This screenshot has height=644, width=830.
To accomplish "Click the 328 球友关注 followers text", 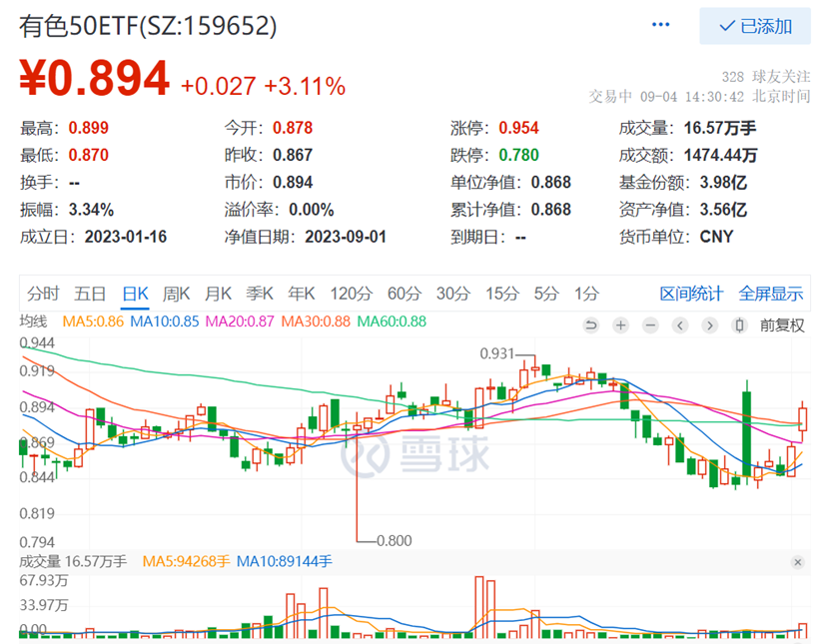I will pyautogui.click(x=765, y=77).
